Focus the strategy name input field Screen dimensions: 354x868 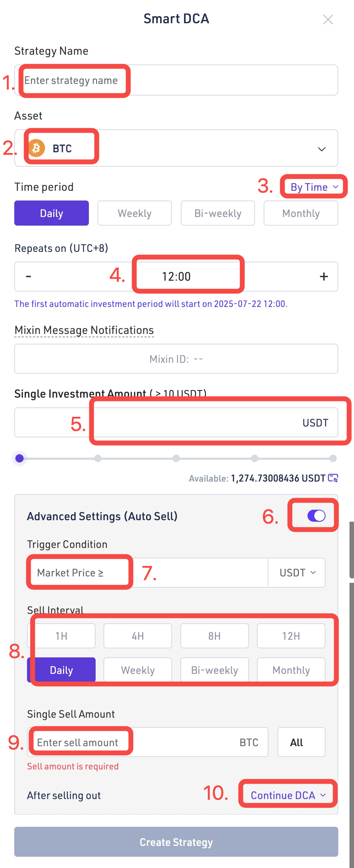pyautogui.click(x=176, y=80)
